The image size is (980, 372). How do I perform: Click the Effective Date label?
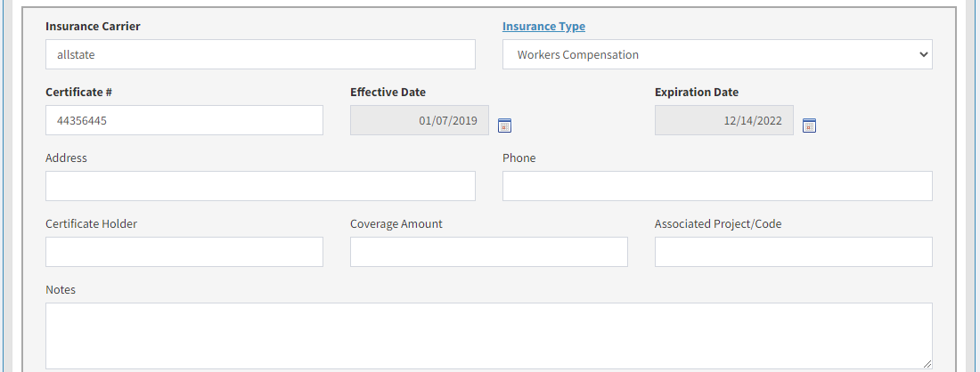pyautogui.click(x=388, y=92)
